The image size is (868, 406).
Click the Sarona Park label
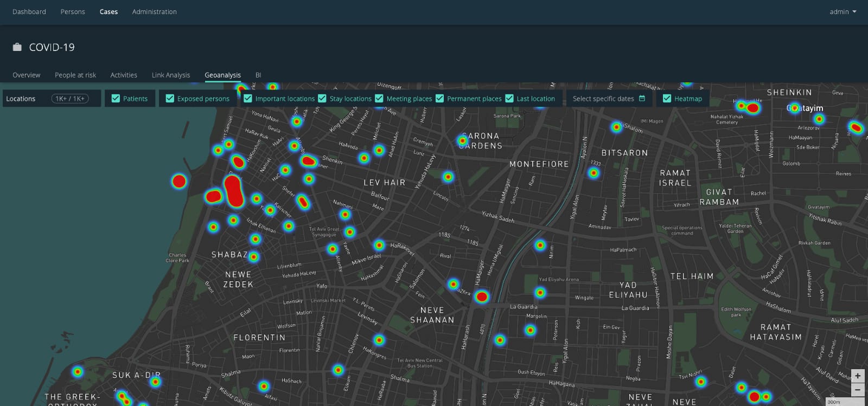507,115
